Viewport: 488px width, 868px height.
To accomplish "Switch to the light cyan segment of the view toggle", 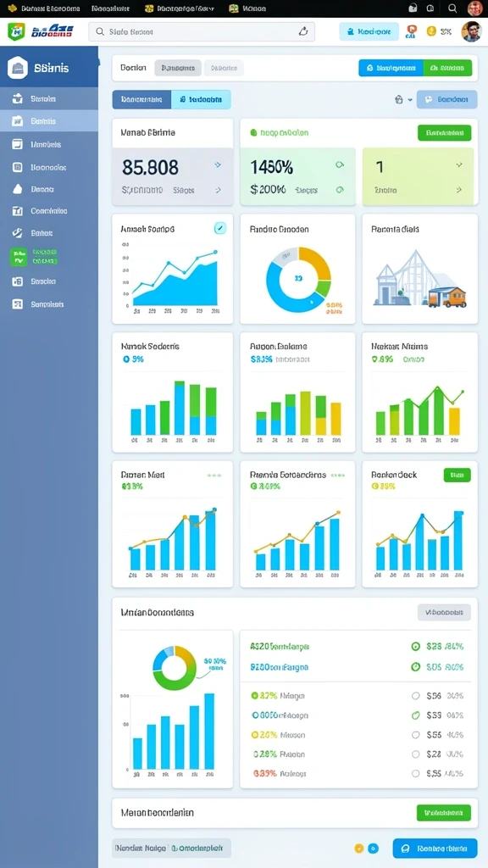I will pos(201,100).
